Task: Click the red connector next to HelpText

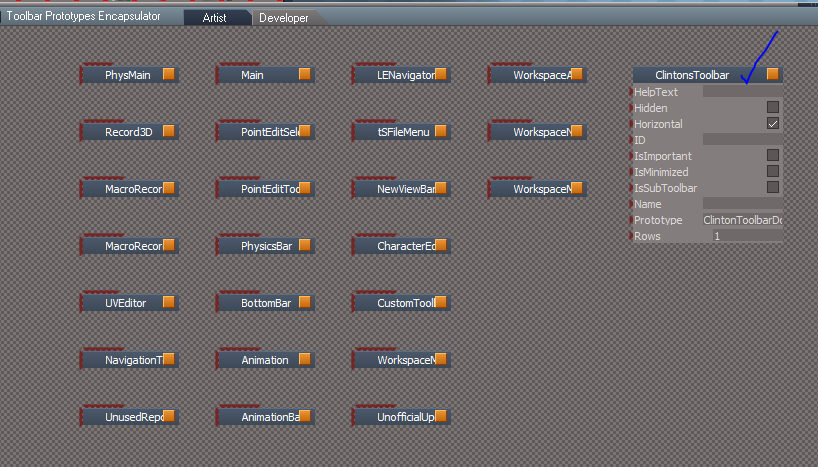Action: coord(631,92)
